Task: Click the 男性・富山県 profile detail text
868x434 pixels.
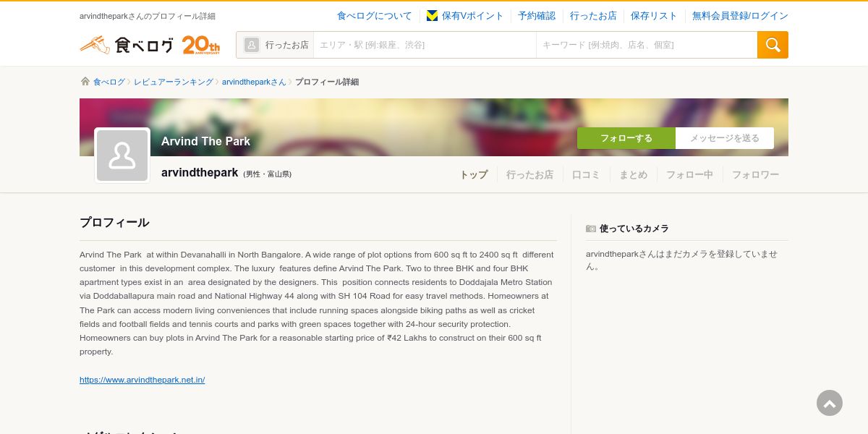Action: tap(268, 174)
